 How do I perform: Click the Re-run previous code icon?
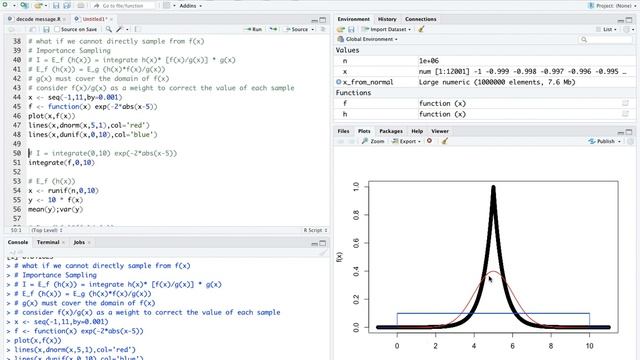click(x=273, y=29)
